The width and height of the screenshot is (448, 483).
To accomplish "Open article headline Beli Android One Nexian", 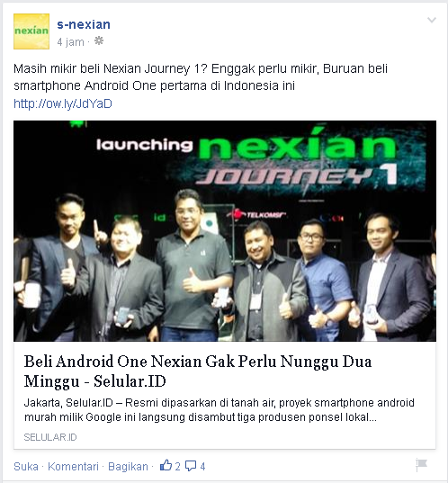I will pyautogui.click(x=198, y=371).
